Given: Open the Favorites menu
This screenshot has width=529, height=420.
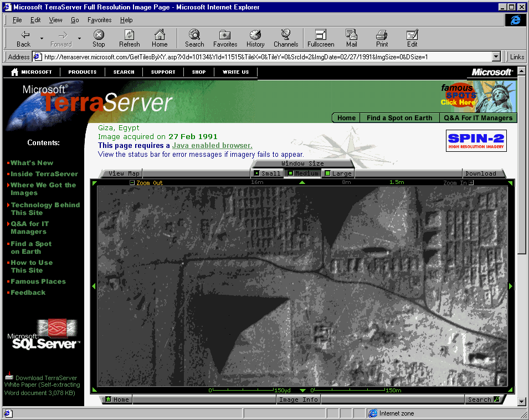Looking at the screenshot, I should [x=99, y=20].
